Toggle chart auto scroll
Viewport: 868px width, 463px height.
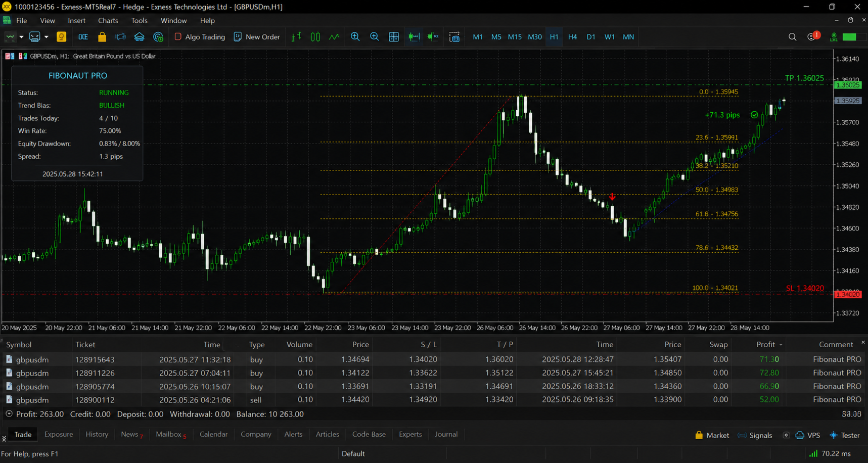click(414, 37)
